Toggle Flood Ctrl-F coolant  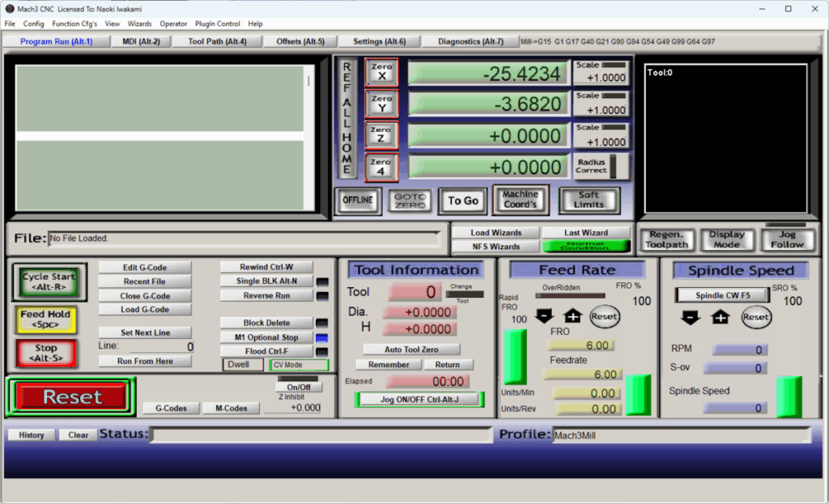click(266, 351)
